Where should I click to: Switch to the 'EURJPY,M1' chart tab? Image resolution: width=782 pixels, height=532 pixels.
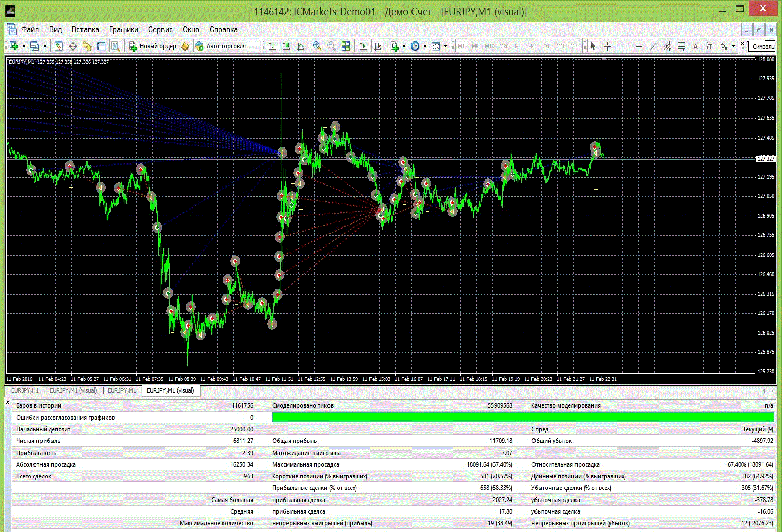point(121,390)
